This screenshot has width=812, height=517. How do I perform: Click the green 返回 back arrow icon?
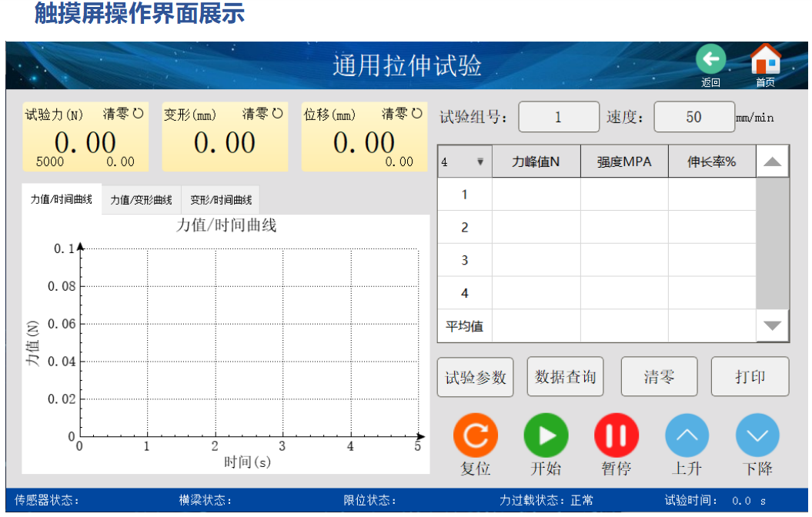[x=710, y=59]
